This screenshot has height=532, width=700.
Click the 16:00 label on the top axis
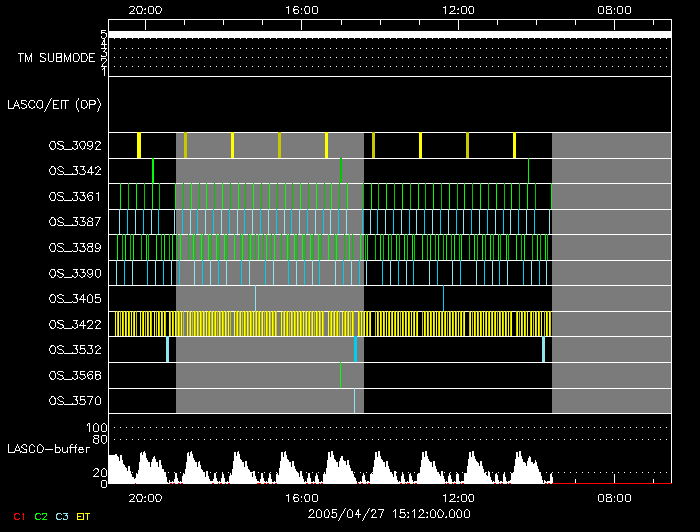click(302, 9)
